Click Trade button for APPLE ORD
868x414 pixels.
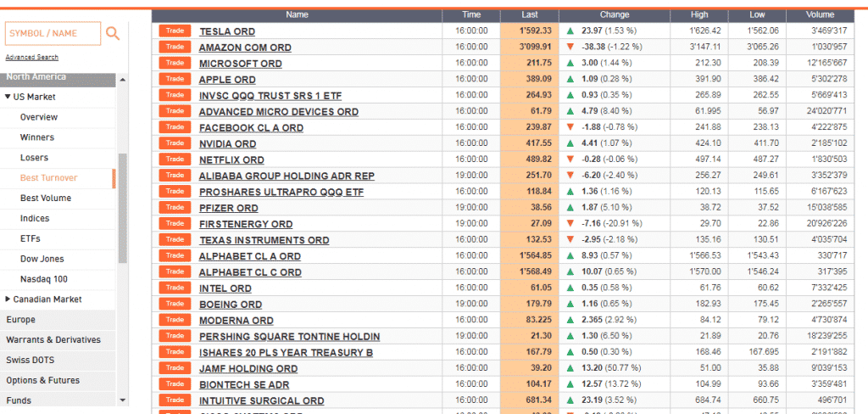pyautogui.click(x=175, y=79)
